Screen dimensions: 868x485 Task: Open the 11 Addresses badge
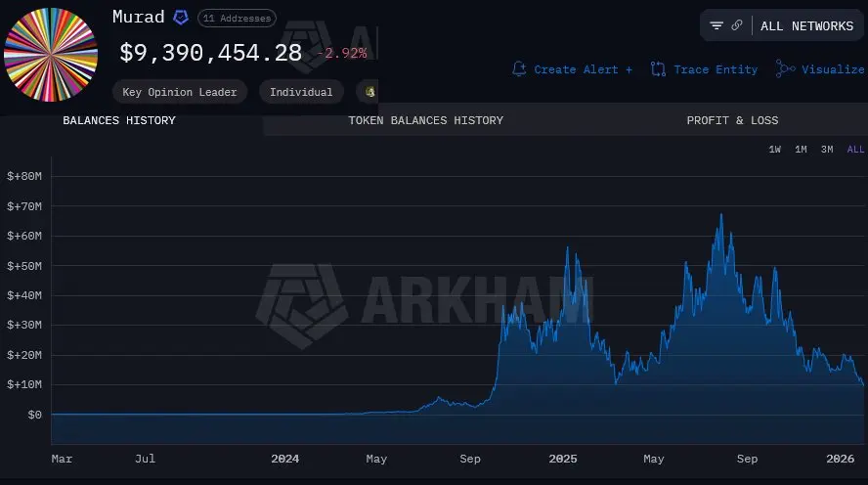(x=237, y=19)
